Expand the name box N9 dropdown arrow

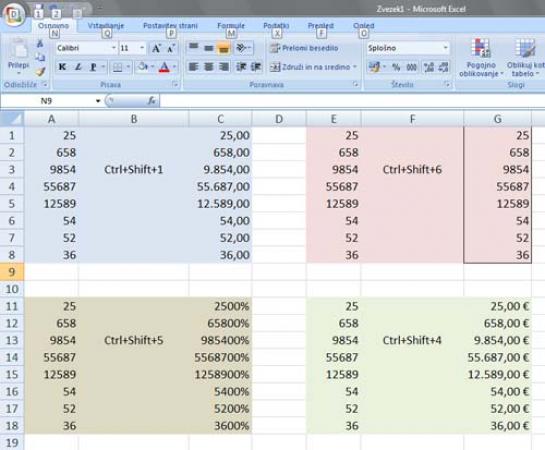click(98, 101)
